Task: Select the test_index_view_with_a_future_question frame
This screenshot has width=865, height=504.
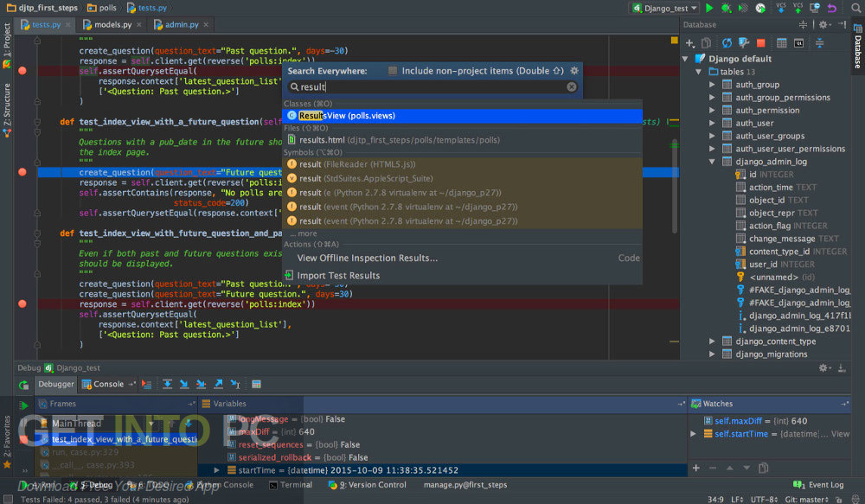Action: tap(118, 439)
